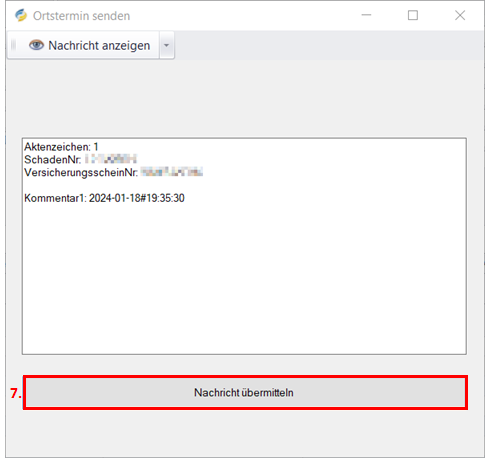The height and width of the screenshot is (458, 485).
Task: Click the empty toolbar strip right of the dropdown
Action: tap(328, 45)
